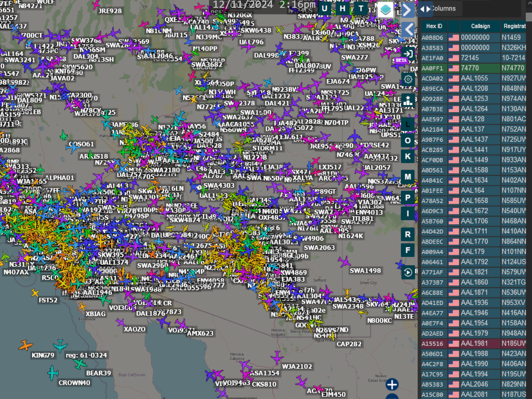Select the row with Hex ID A38583
The width and height of the screenshot is (532, 399).
click(x=474, y=48)
